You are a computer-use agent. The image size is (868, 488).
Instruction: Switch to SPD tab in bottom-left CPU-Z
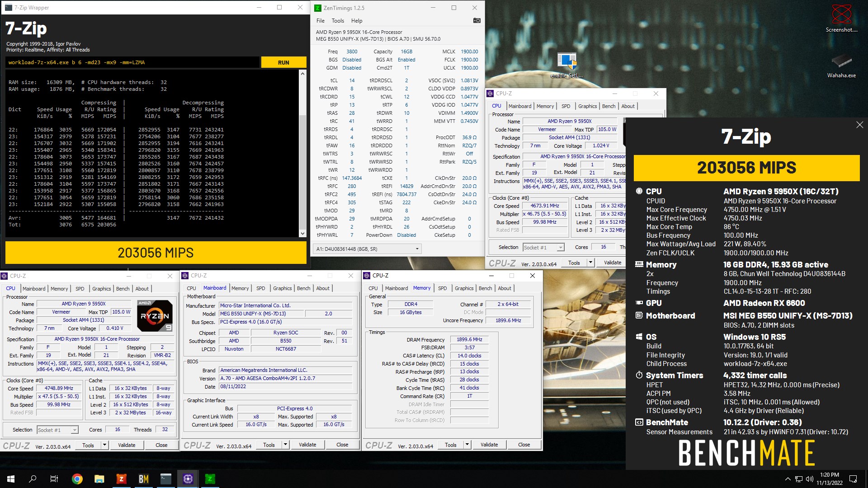80,289
